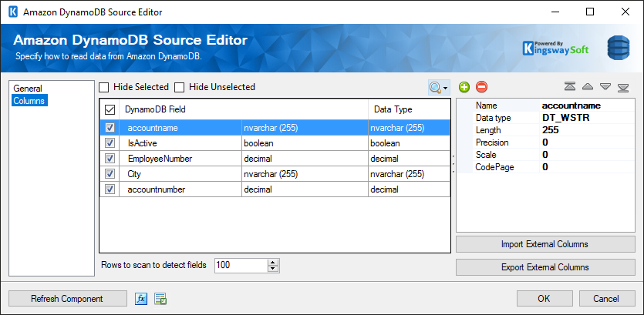This screenshot has width=644, height=315.
Task: Uncheck the IsActive row checkbox
Action: [x=110, y=143]
